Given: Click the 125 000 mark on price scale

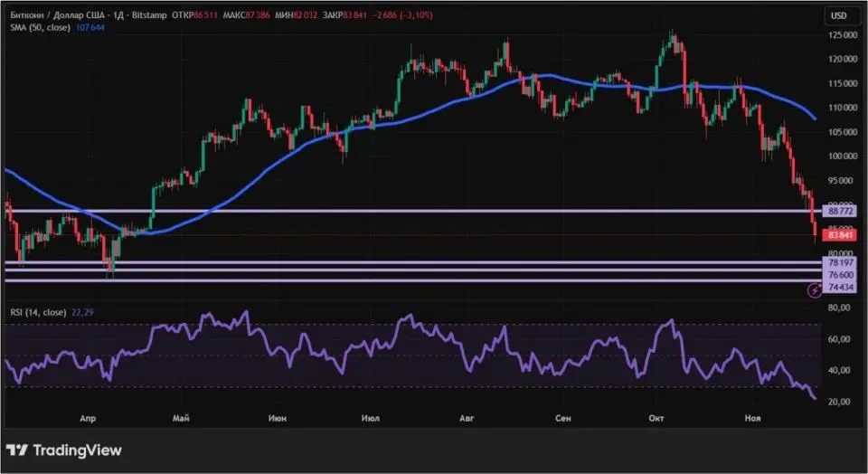Looking at the screenshot, I should pyautogui.click(x=841, y=34).
